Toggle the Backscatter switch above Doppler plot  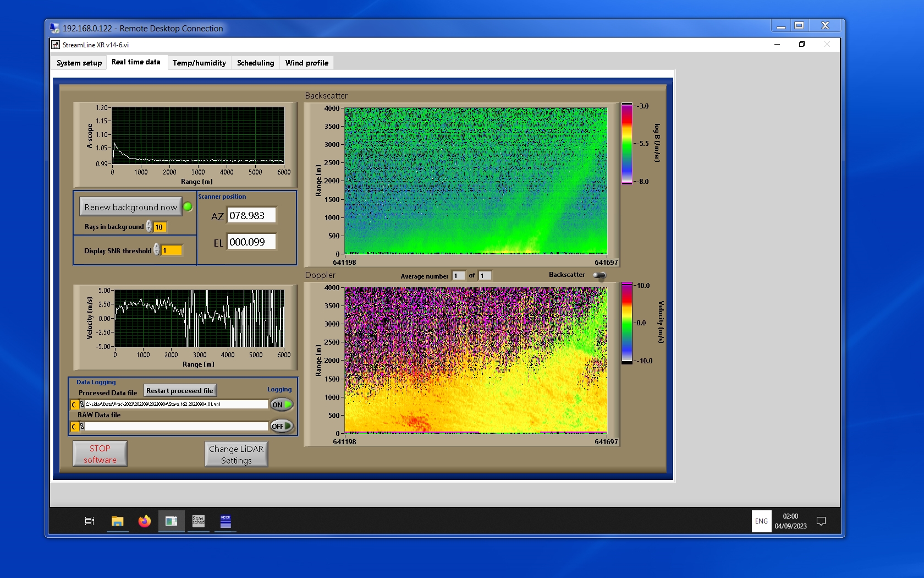(x=599, y=275)
